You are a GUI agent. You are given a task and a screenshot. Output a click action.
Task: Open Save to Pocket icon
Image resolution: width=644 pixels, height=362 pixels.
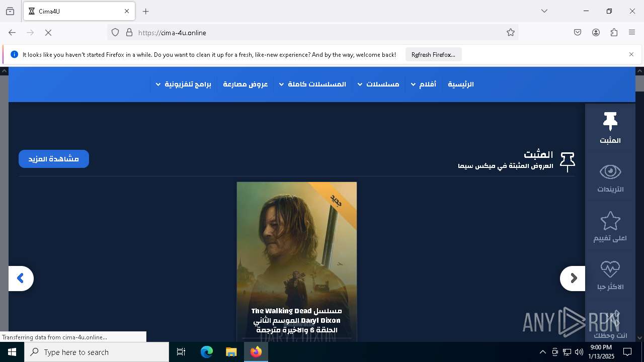tap(578, 33)
